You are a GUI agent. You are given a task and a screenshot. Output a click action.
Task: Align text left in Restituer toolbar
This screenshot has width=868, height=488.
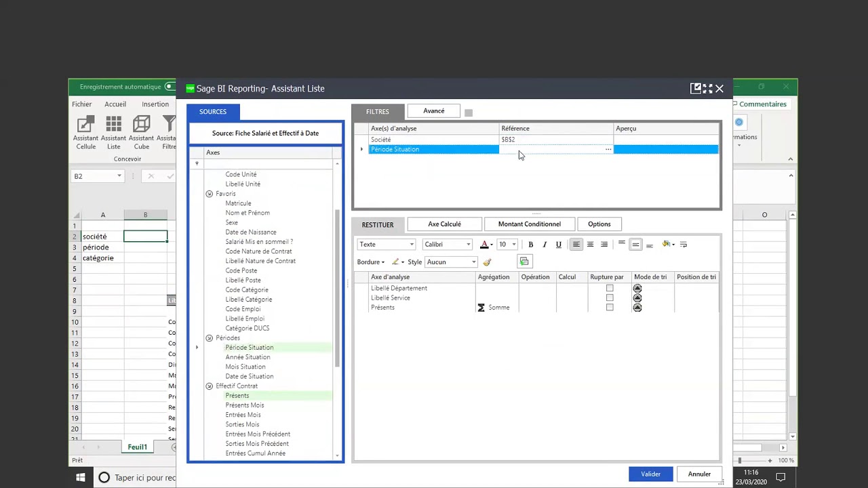576,245
